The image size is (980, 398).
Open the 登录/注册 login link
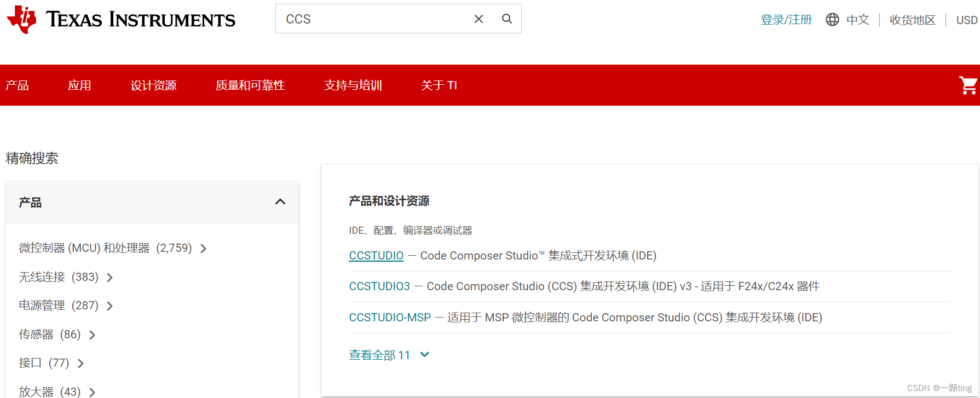[x=786, y=20]
